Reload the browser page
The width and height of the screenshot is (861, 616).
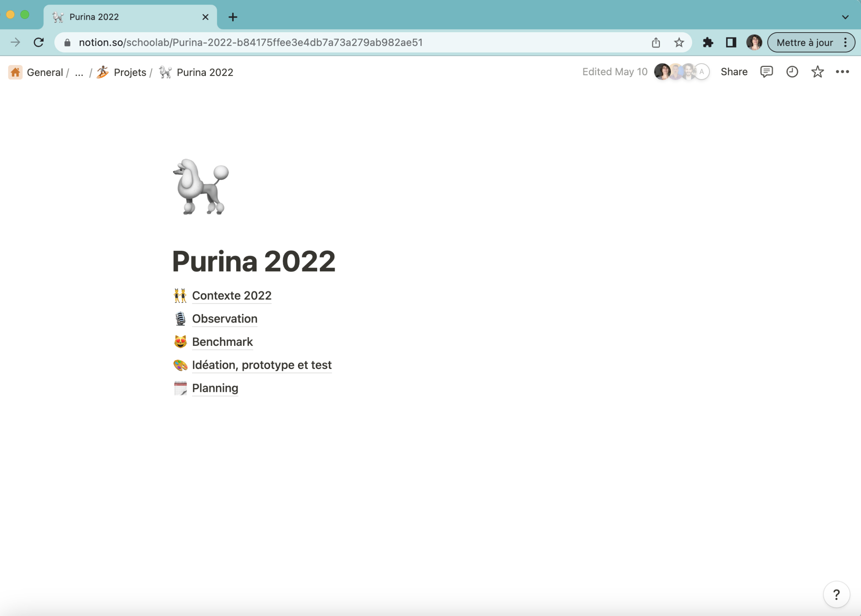tap(39, 43)
